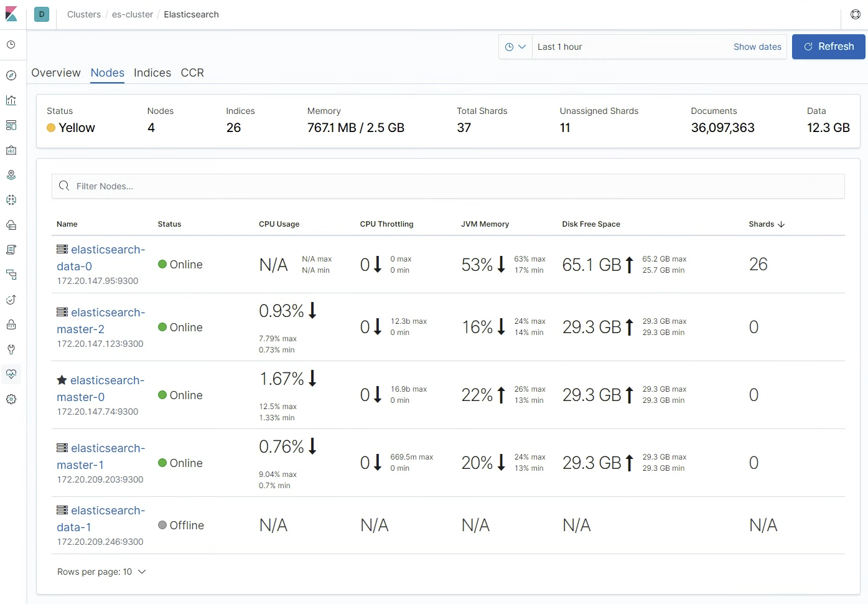Click Unassigned Shards value 11
Viewport: 868px width, 604px height.
[565, 128]
